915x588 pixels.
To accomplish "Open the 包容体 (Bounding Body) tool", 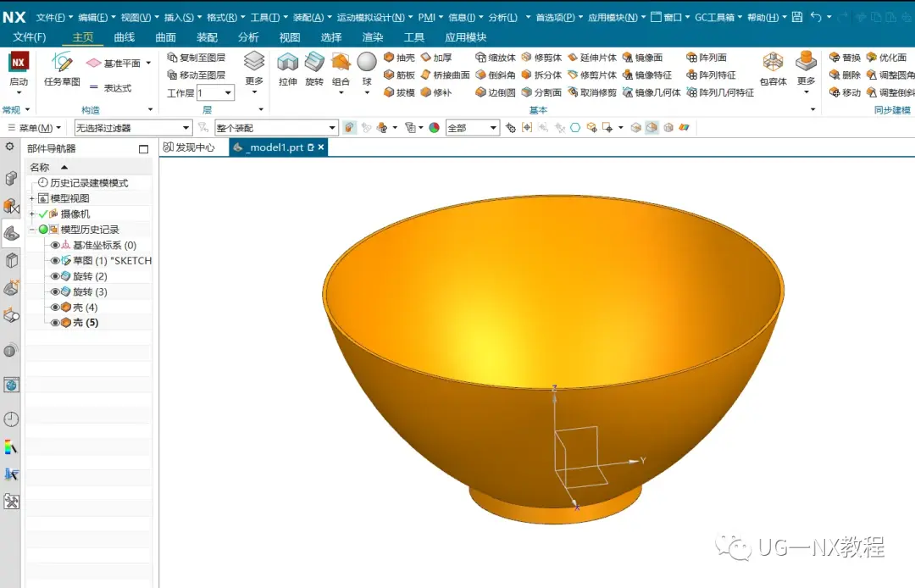I will pos(774,69).
